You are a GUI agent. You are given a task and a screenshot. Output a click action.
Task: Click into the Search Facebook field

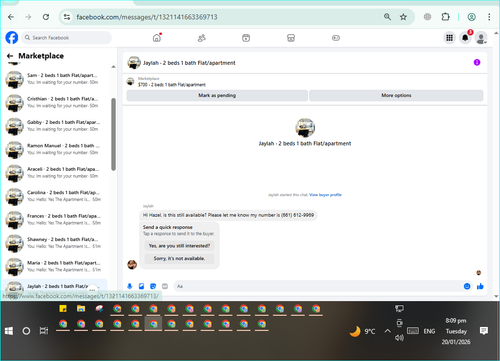click(67, 38)
